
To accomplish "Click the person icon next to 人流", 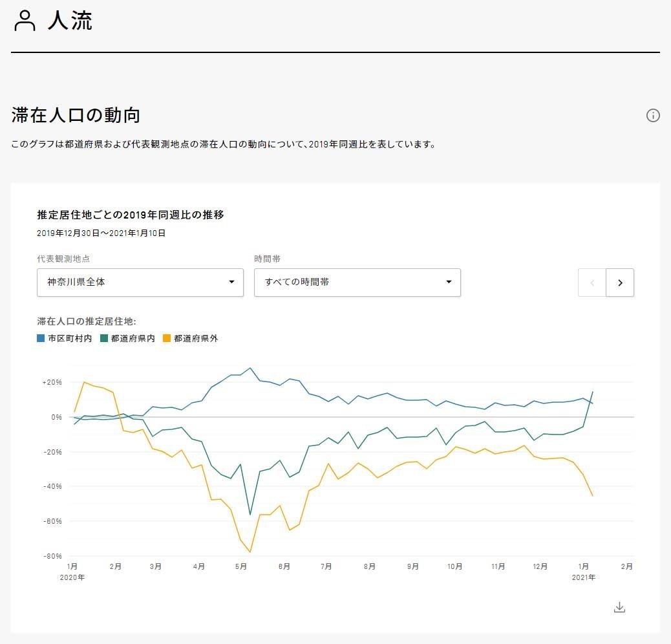I will 25,21.
